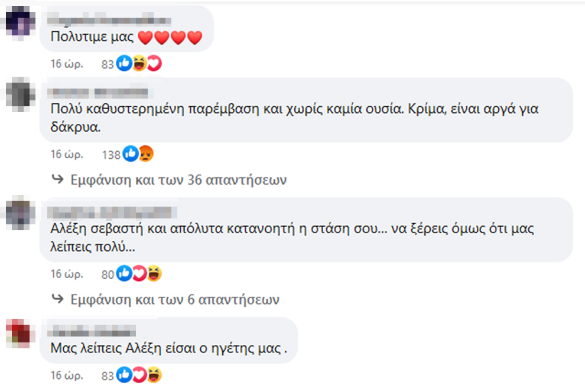Click the "16 ώρ." timestamp under "Πολυτιμε μας"
The image size is (585, 392).
point(66,64)
